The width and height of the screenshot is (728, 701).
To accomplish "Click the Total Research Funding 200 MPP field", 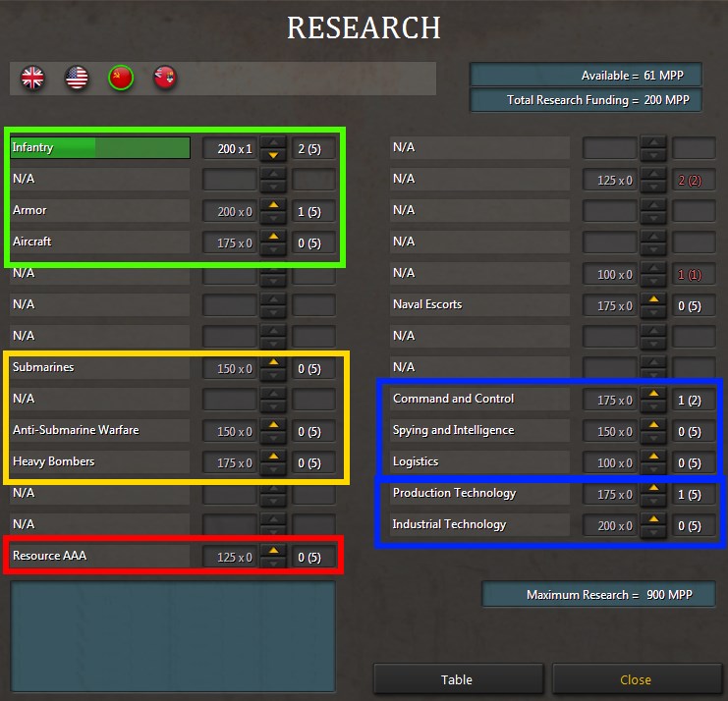I will 586,100.
